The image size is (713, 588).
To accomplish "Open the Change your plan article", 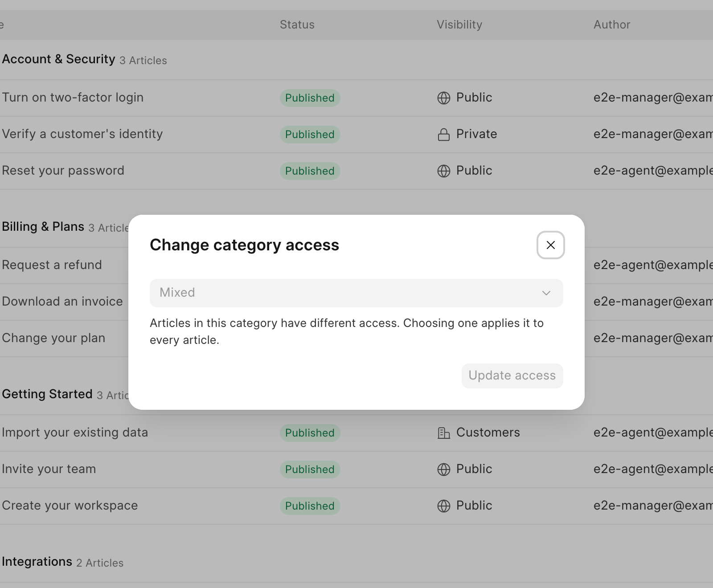I will (53, 338).
